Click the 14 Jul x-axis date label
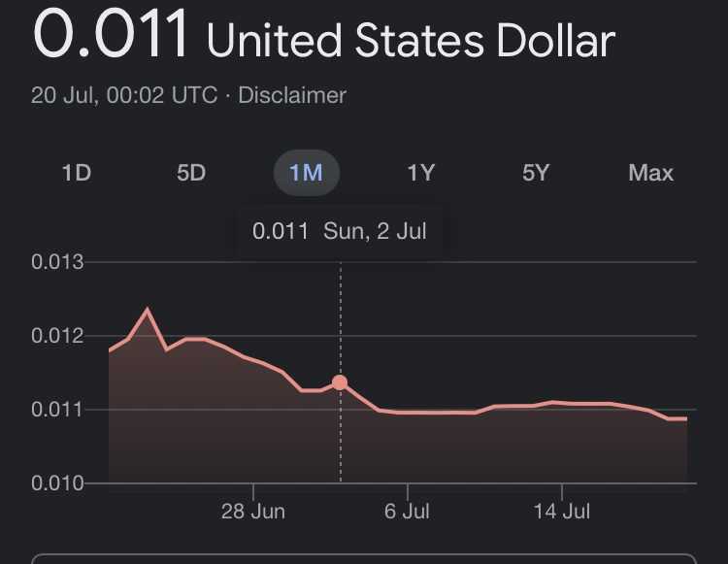The width and height of the screenshot is (728, 564). click(561, 511)
